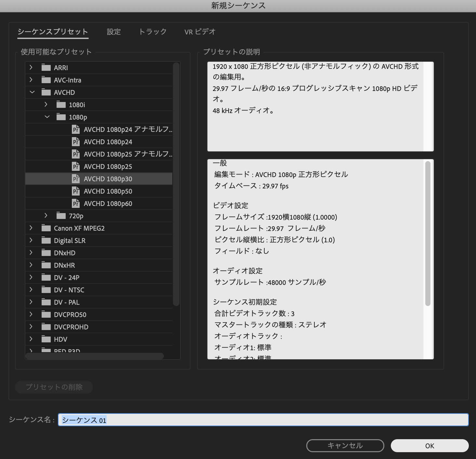The height and width of the screenshot is (459, 476).
Task: Expand the DNxHD folder chevron
Action: click(31, 252)
